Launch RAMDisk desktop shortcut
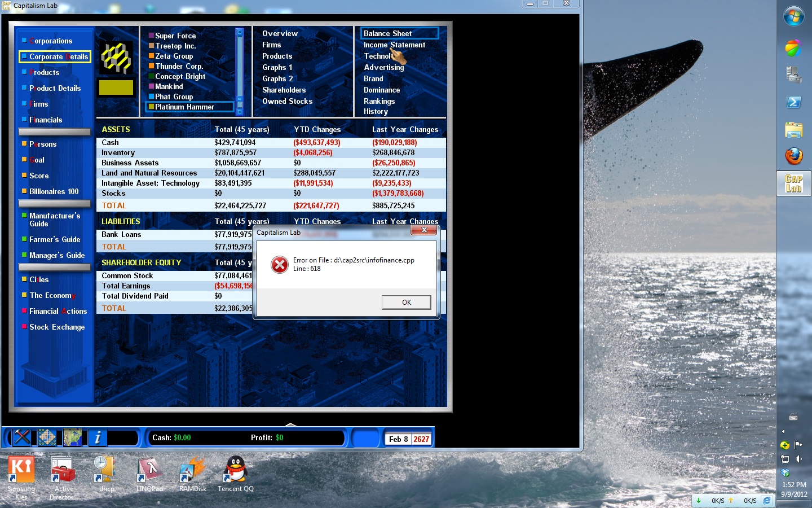 [x=192, y=474]
